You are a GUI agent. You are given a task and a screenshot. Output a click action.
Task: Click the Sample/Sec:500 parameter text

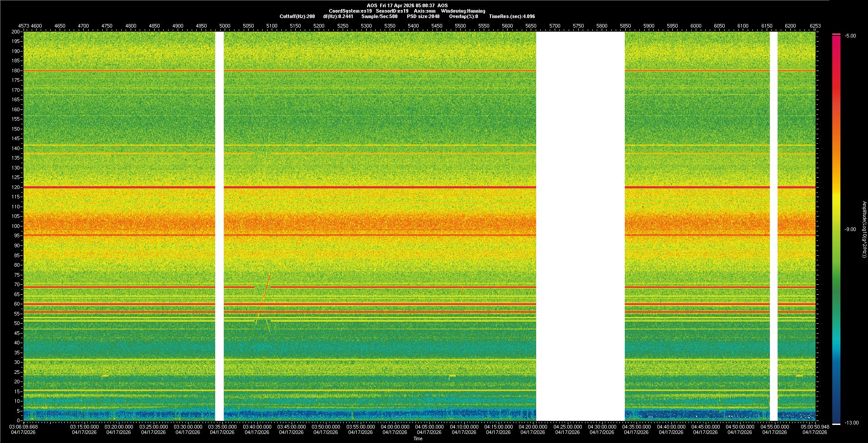click(379, 17)
